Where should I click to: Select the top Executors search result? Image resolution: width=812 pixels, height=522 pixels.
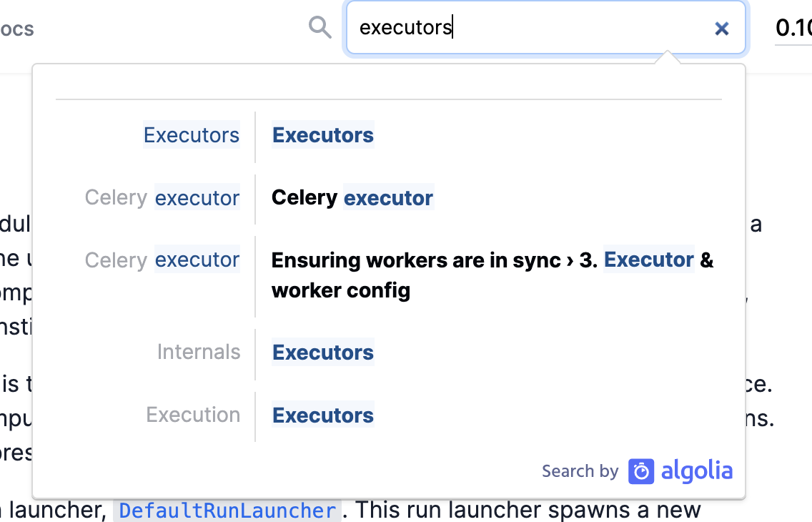pos(322,134)
